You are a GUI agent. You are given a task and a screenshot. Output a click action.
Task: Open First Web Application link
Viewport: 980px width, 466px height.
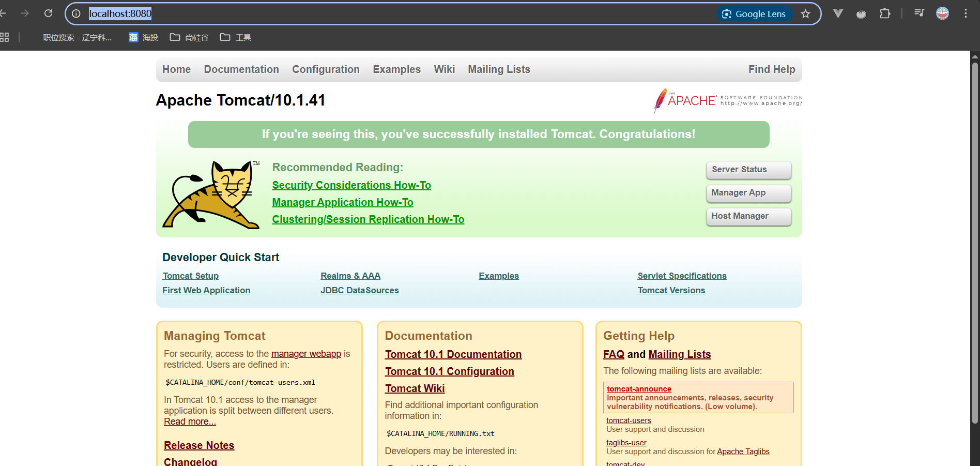click(x=206, y=290)
